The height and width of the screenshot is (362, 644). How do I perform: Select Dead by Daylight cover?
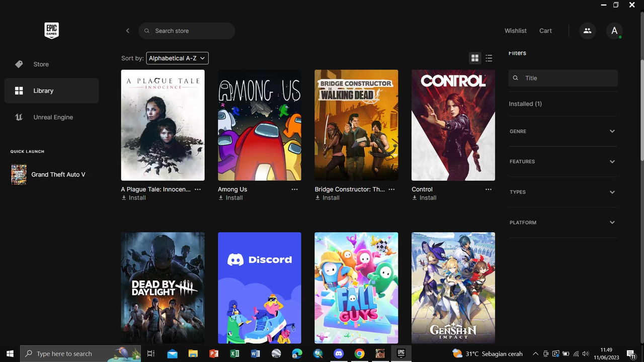[163, 288]
